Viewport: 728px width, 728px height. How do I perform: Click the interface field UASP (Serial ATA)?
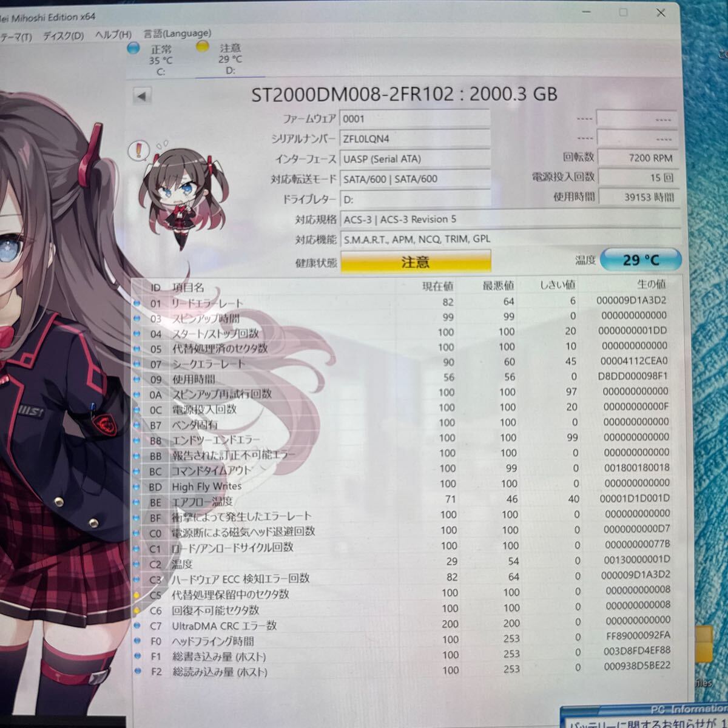[414, 158]
